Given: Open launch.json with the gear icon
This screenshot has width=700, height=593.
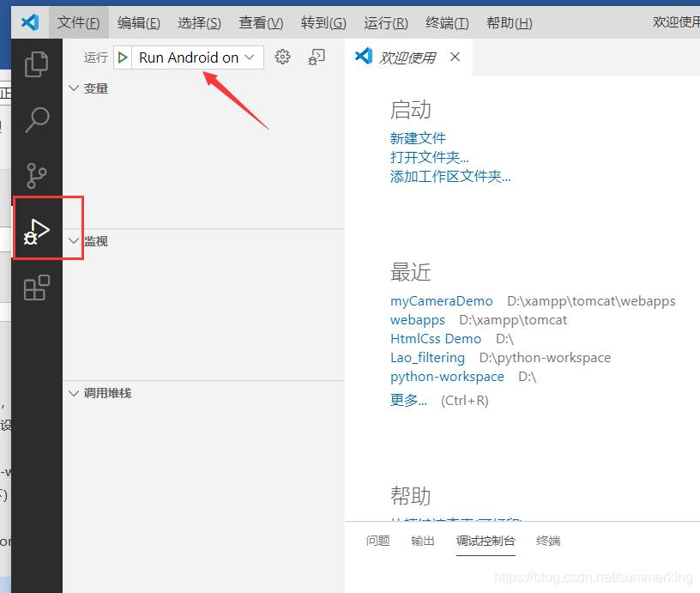Looking at the screenshot, I should point(282,57).
